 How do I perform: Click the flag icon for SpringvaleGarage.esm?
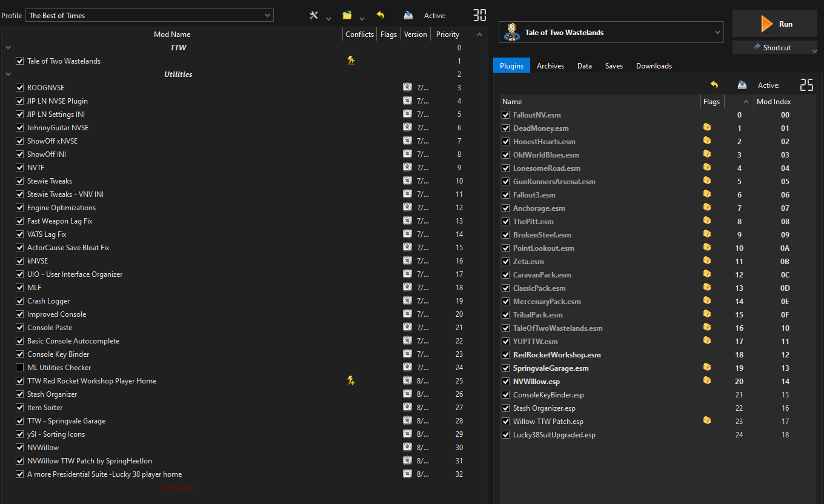pos(706,367)
